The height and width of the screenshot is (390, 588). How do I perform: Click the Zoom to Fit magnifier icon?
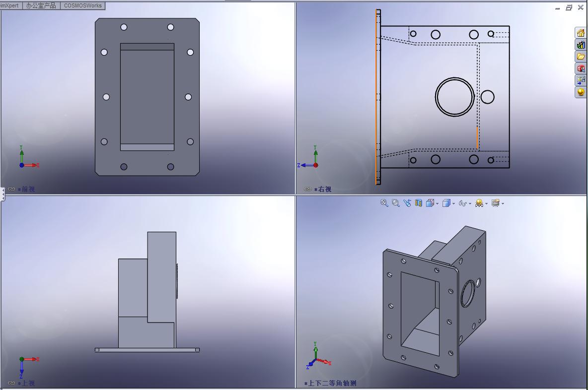pyautogui.click(x=384, y=203)
